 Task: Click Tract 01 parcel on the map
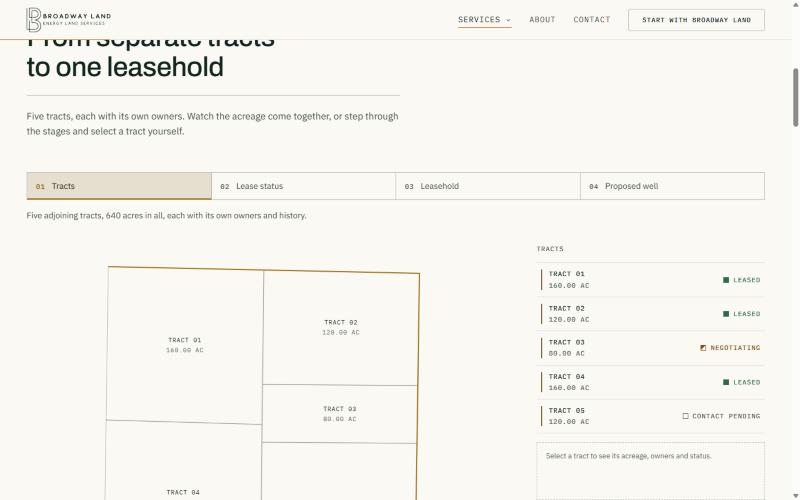(185, 345)
